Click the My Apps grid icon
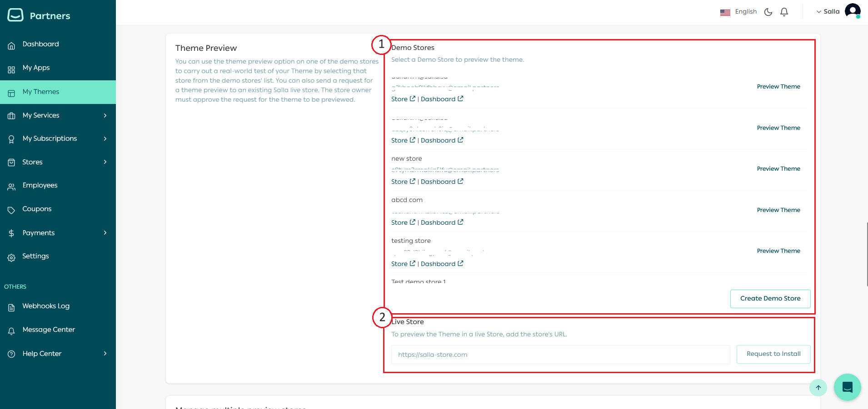The image size is (868, 409). pyautogui.click(x=11, y=69)
